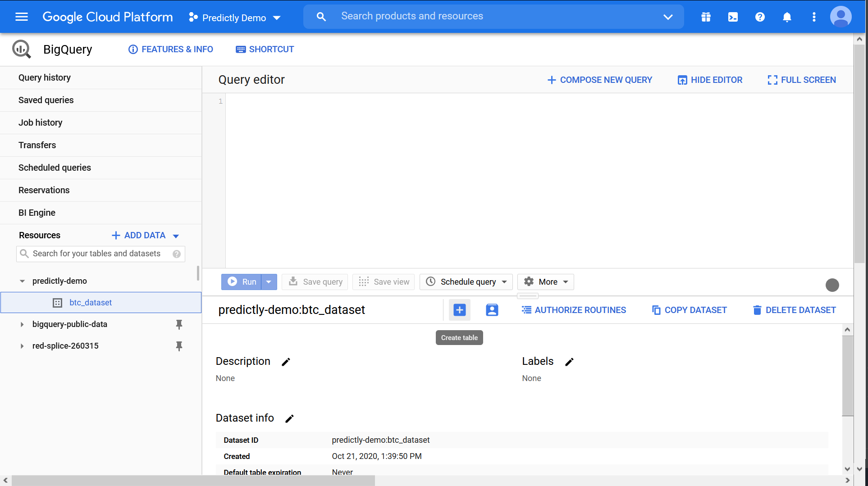Open the Schedule query dropdown
The width and height of the screenshot is (868, 486).
click(x=466, y=282)
